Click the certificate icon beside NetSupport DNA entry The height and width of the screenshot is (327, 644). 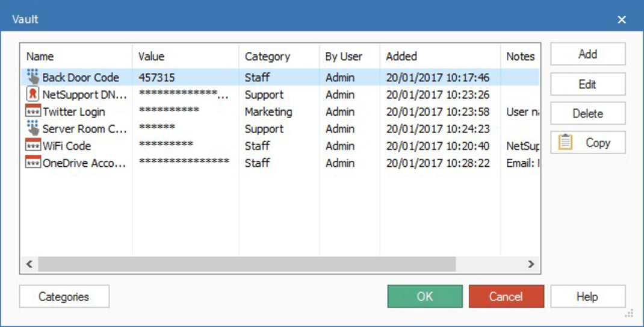pyautogui.click(x=33, y=95)
